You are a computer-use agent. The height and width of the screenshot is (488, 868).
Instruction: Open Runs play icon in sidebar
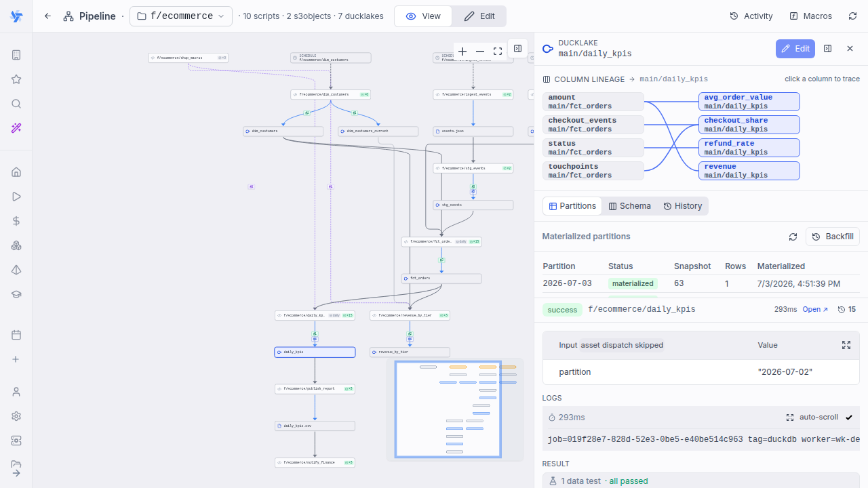16,197
